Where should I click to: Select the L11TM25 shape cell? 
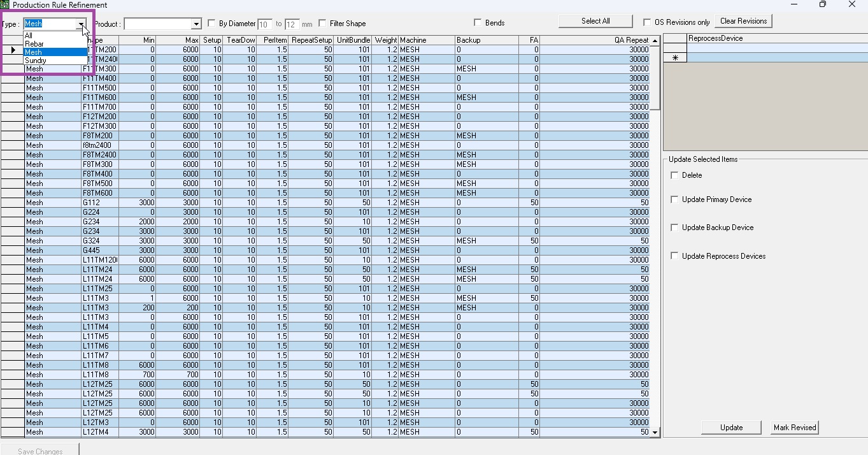[100, 289]
